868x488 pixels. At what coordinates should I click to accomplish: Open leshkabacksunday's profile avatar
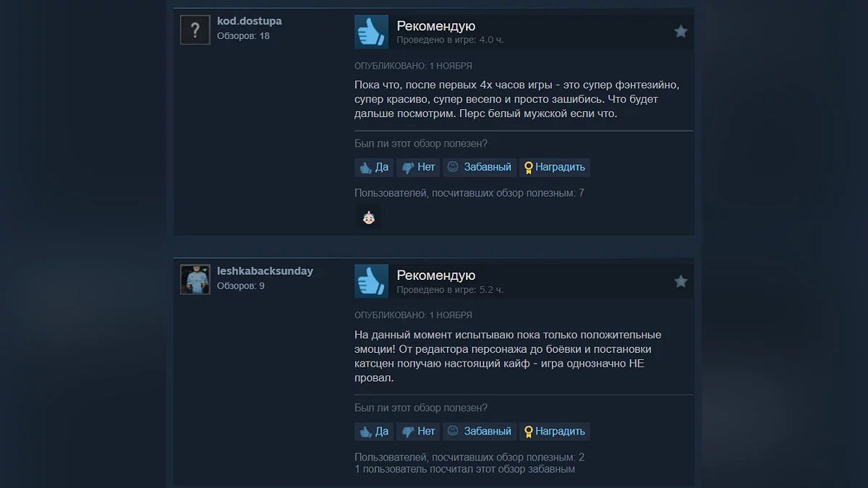(x=195, y=280)
